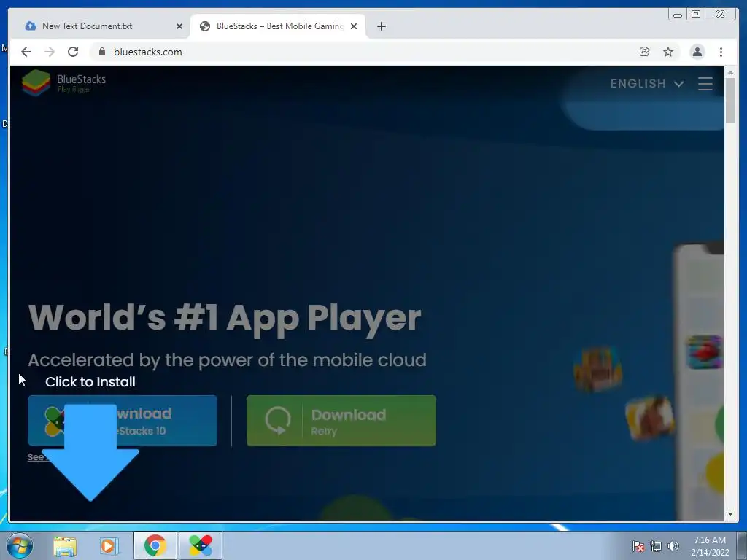The image size is (747, 560).
Task: Restore down the Chrome window
Action: pos(696,15)
